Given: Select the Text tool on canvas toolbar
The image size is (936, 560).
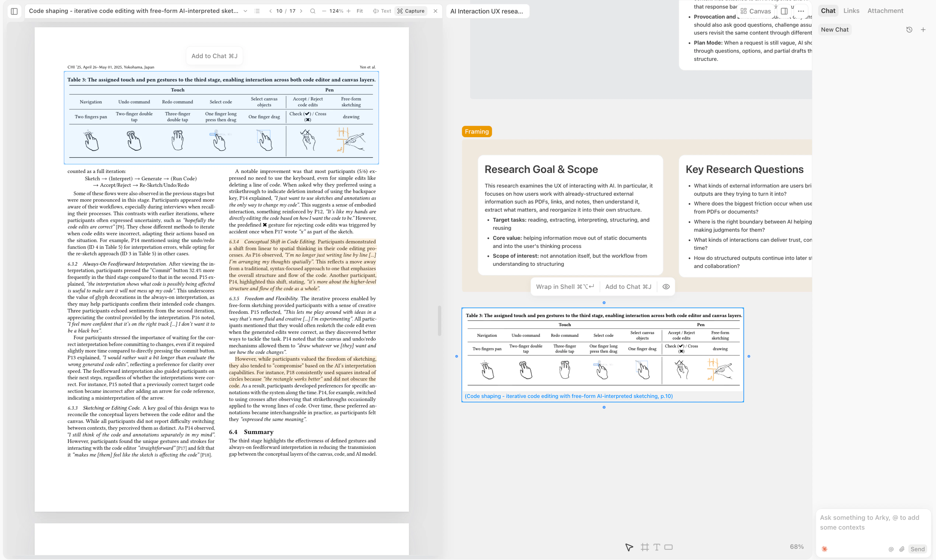Looking at the screenshot, I should pos(657,547).
